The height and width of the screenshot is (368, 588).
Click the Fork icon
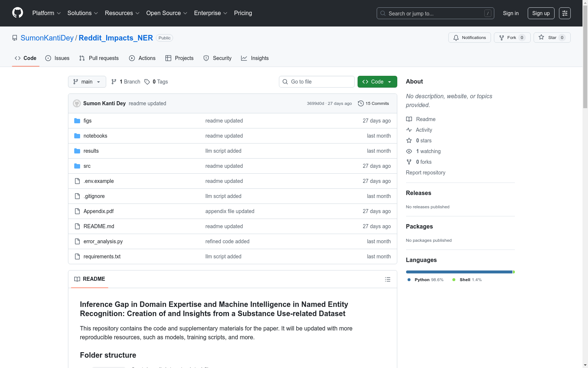tap(502, 38)
